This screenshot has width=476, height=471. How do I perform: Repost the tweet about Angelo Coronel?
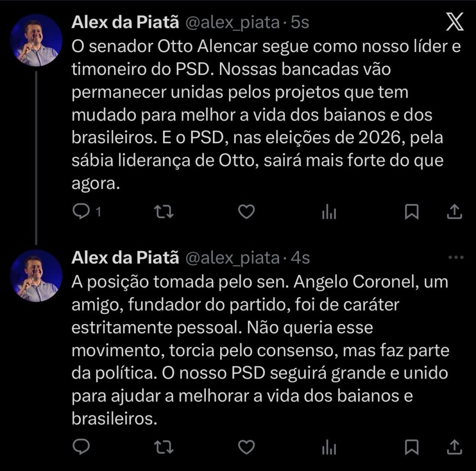pos(164,447)
